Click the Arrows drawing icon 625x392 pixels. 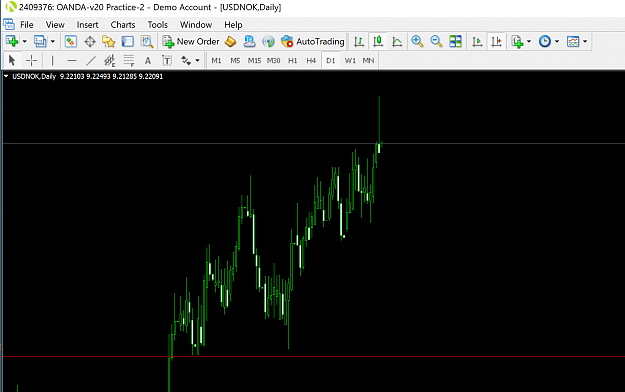[186, 61]
